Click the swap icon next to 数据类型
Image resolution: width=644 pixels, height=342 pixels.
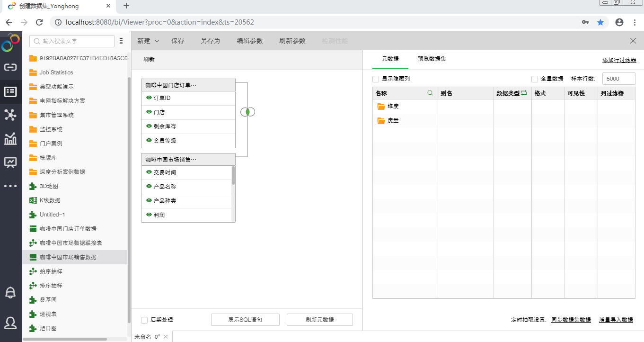(524, 93)
